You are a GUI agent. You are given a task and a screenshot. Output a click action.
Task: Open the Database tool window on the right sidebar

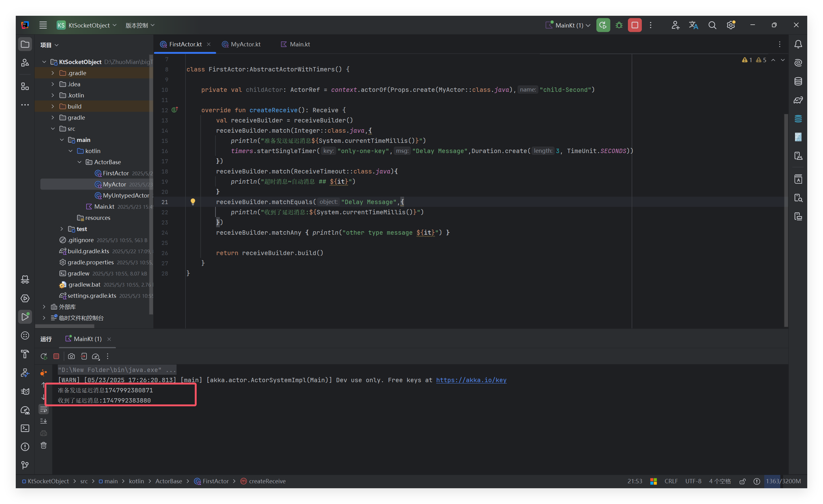[798, 81]
